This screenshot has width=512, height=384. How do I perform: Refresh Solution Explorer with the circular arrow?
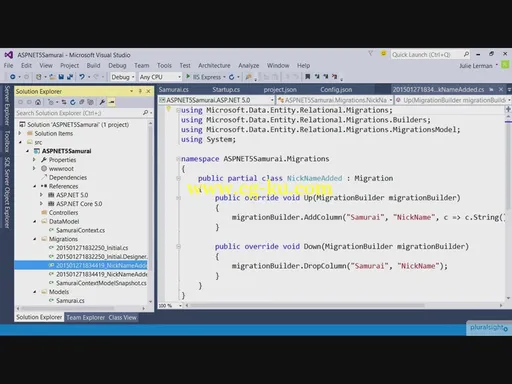pyautogui.click(x=73, y=102)
